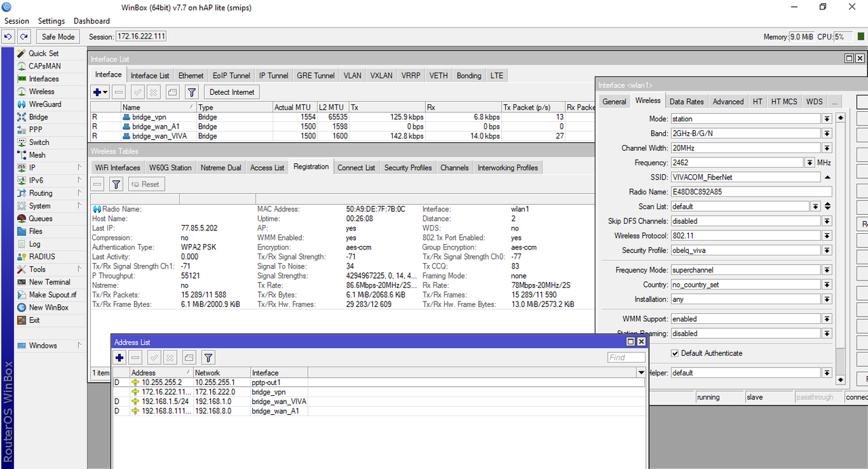Open Mode dropdown in wlan1 window

[827, 119]
